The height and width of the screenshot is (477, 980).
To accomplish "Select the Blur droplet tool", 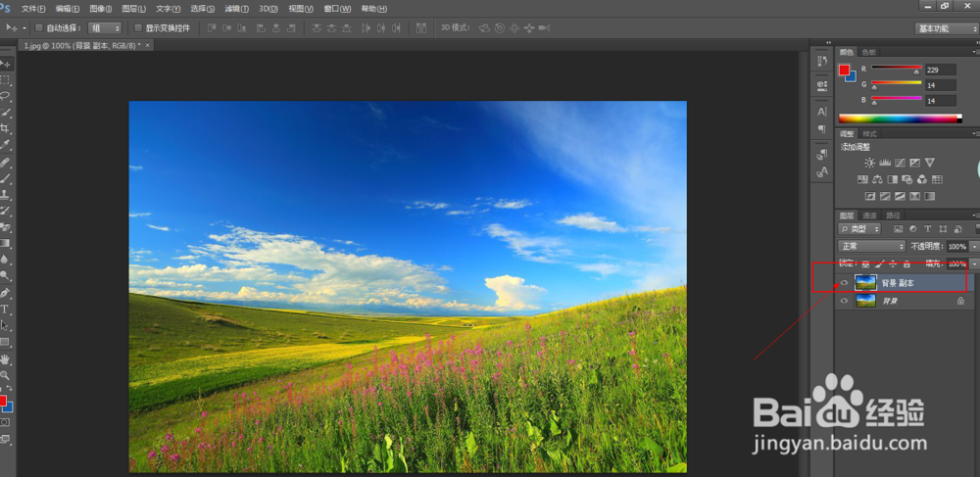I will (5, 260).
